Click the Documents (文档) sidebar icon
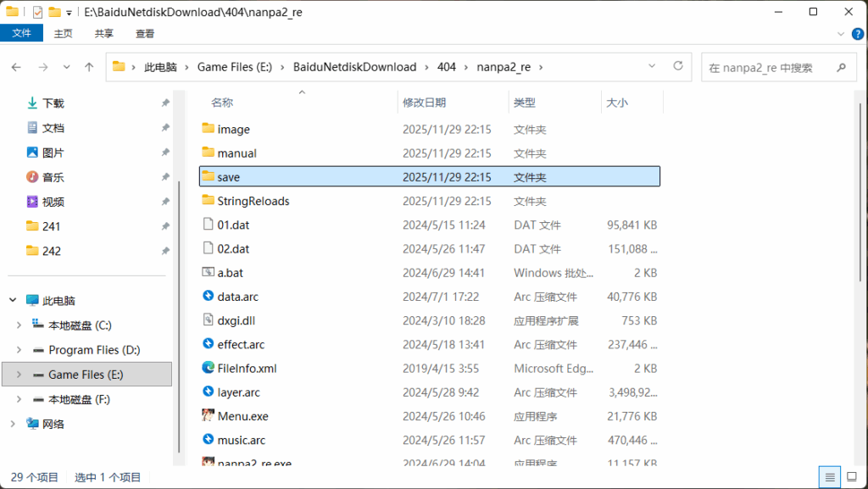 click(x=32, y=128)
